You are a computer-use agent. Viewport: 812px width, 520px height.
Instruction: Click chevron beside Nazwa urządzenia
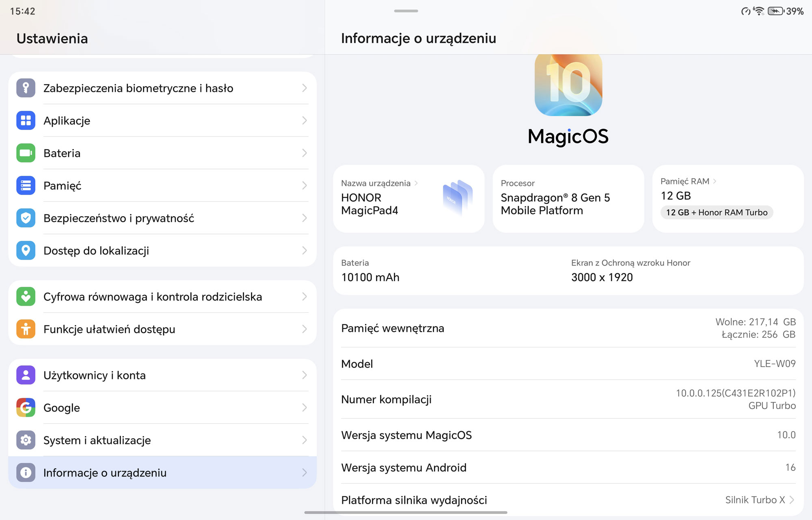tap(416, 183)
